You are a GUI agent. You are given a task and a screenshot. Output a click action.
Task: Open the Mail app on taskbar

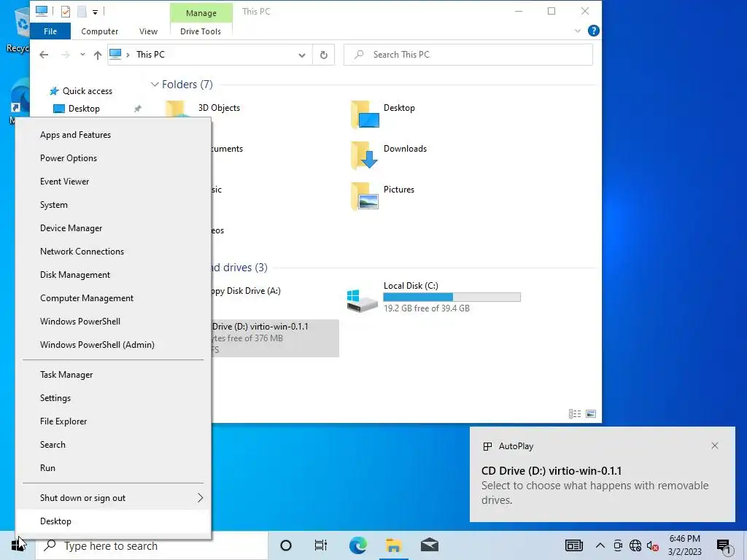pyautogui.click(x=429, y=545)
